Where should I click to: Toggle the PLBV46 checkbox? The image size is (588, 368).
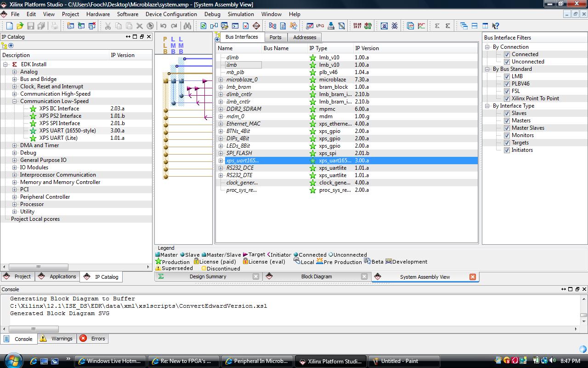coord(507,84)
